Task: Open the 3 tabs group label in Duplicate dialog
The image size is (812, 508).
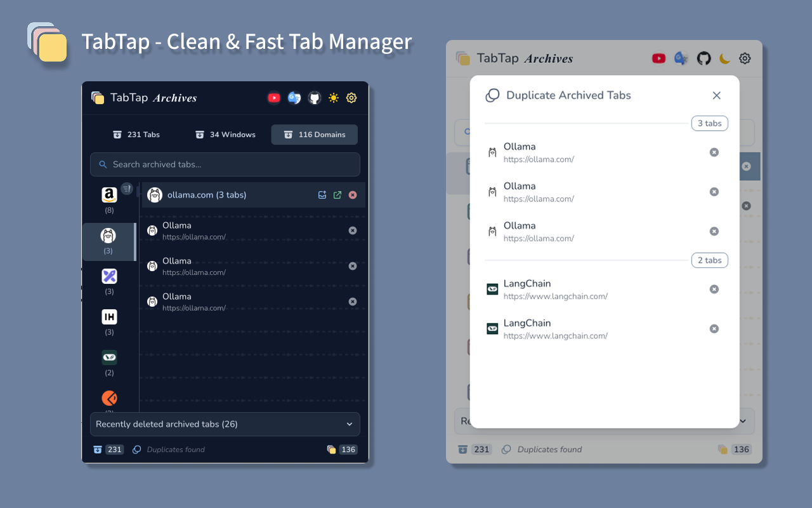Action: (x=709, y=123)
